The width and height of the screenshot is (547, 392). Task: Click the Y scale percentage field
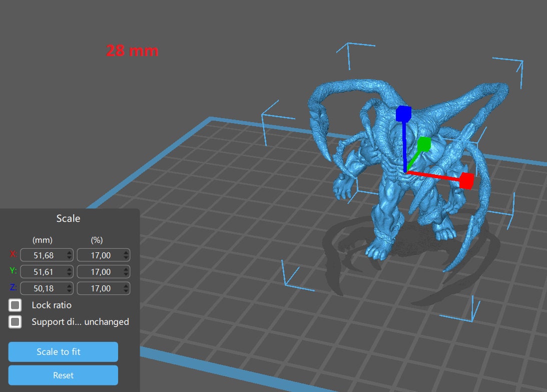point(99,272)
